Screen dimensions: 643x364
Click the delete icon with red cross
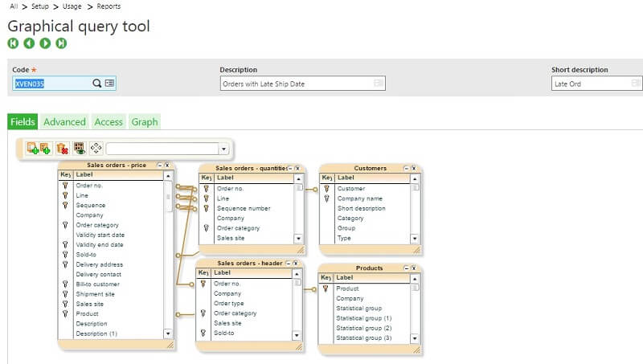(x=63, y=148)
